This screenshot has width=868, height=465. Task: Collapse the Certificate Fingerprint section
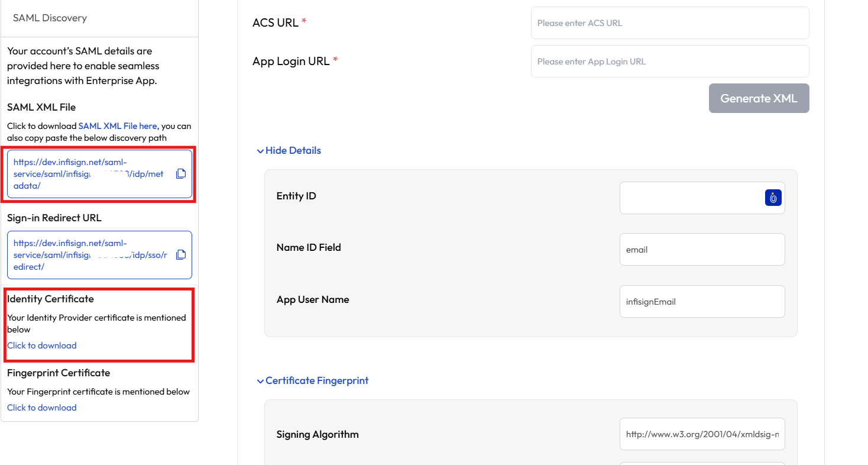(x=260, y=381)
